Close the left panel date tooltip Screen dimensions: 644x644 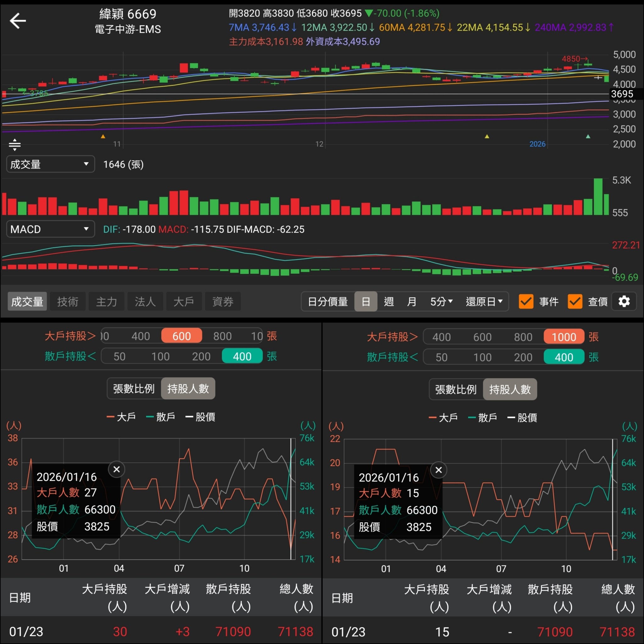point(117,469)
